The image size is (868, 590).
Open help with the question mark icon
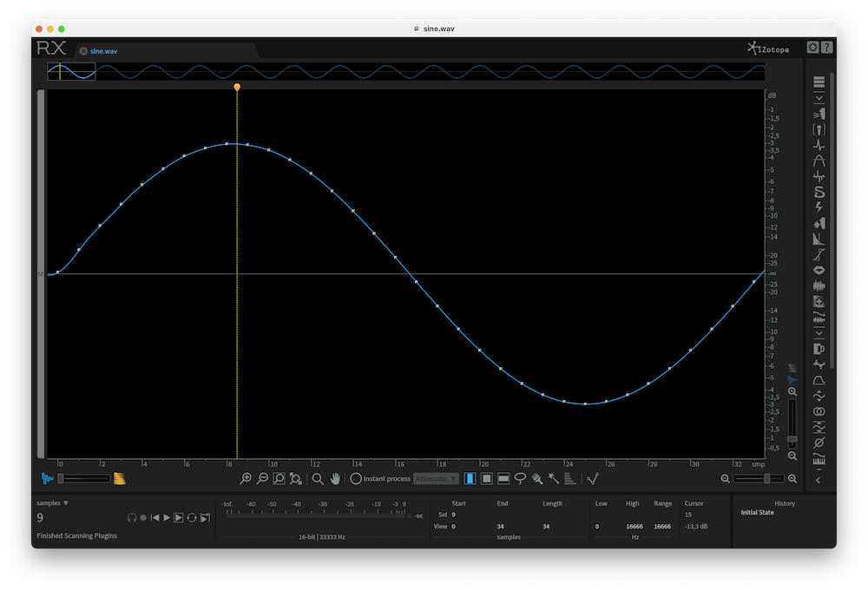[x=826, y=48]
